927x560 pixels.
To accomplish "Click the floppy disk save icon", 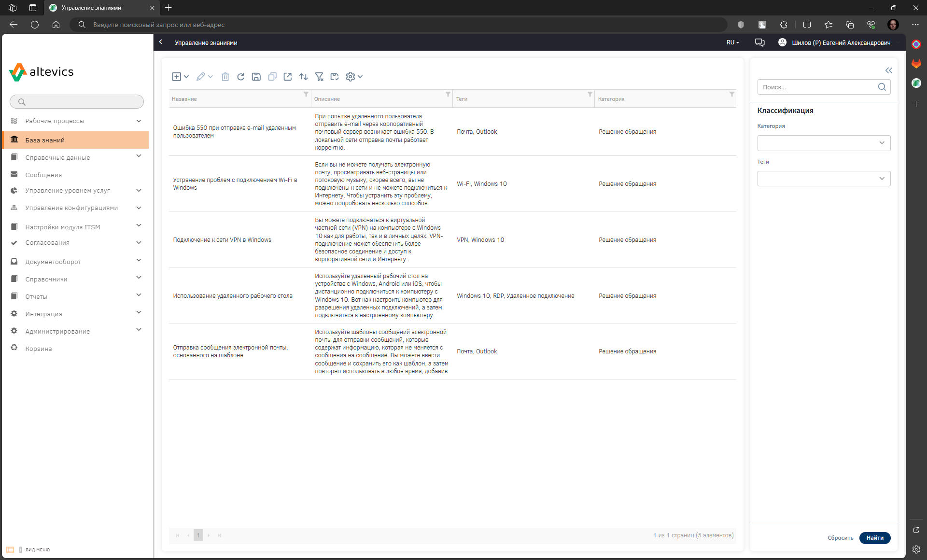I will [256, 77].
